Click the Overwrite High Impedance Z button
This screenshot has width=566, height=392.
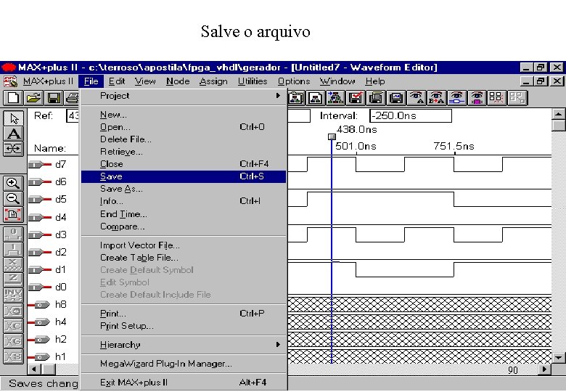tap(13, 279)
